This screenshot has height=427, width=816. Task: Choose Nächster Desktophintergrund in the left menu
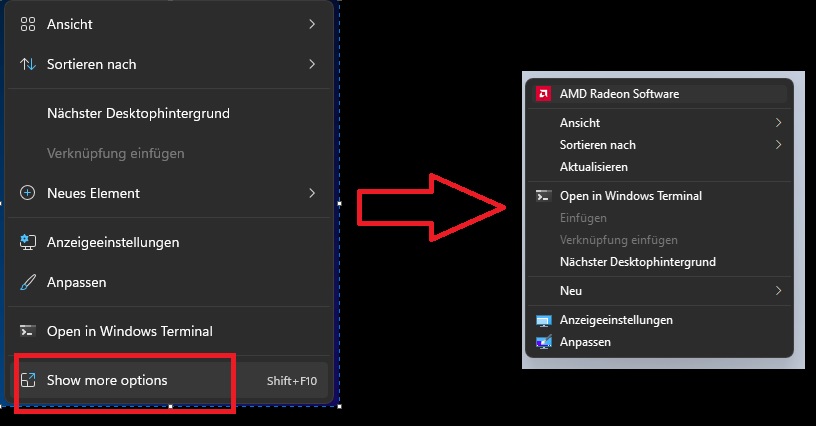point(169,113)
